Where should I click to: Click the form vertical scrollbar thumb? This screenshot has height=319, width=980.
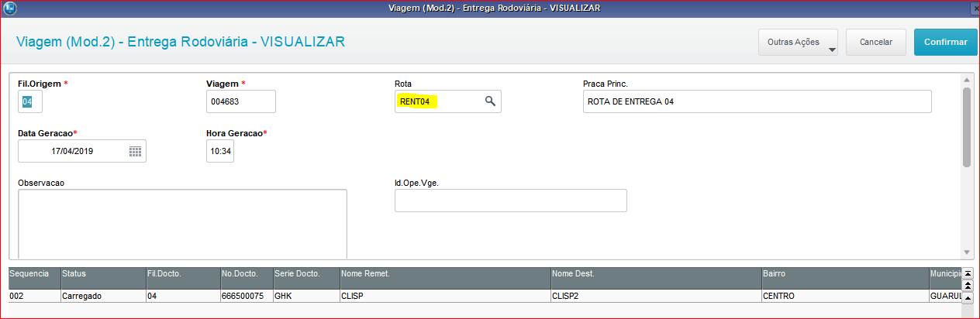click(x=967, y=126)
